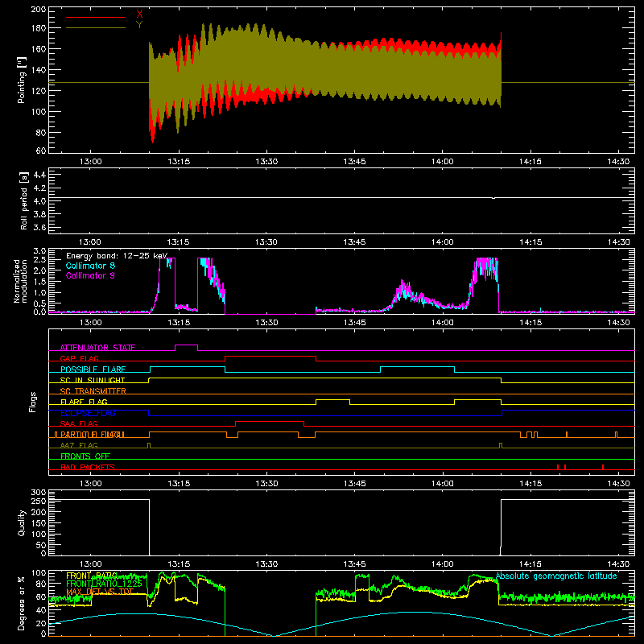Screen dimensions: 644x644
Task: Click the FRONTS_OFF flag label
Action: click(85, 456)
